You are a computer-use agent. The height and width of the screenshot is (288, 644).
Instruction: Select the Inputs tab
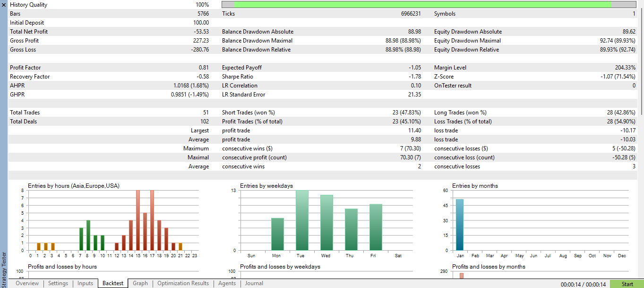(85, 283)
